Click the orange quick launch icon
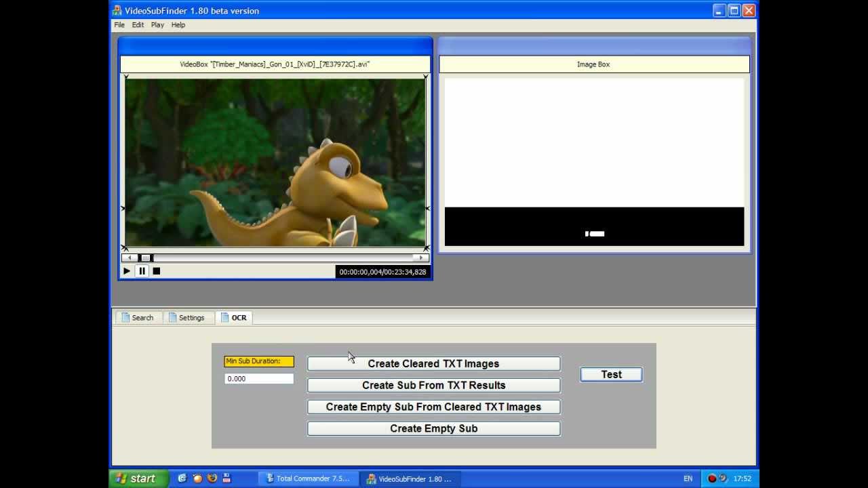The image size is (868, 488). click(197, 479)
